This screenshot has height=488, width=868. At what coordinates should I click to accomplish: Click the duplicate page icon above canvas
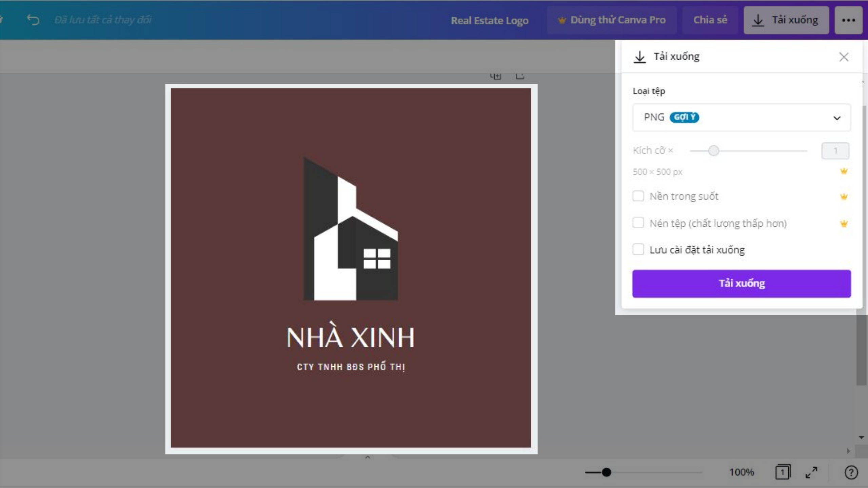(496, 76)
